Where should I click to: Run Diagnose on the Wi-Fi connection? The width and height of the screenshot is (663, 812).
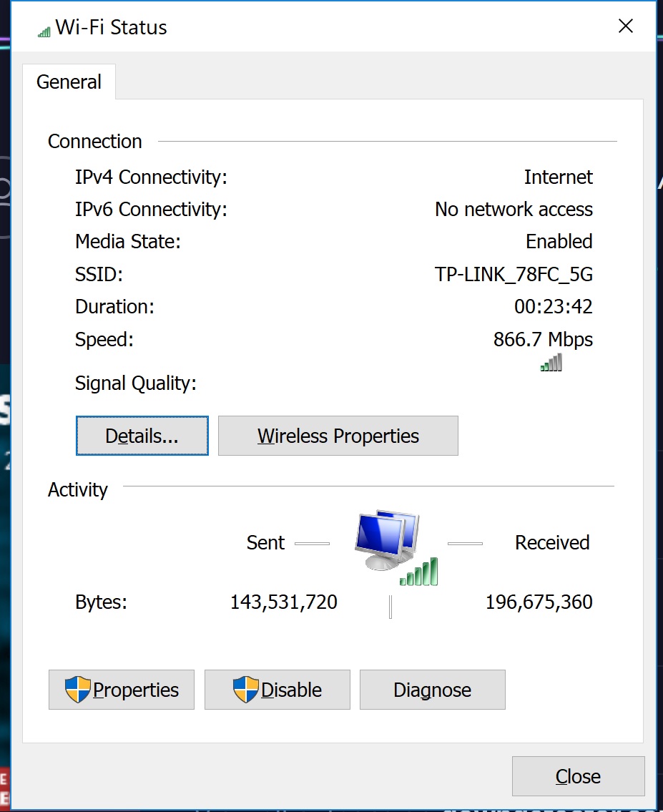coord(432,690)
